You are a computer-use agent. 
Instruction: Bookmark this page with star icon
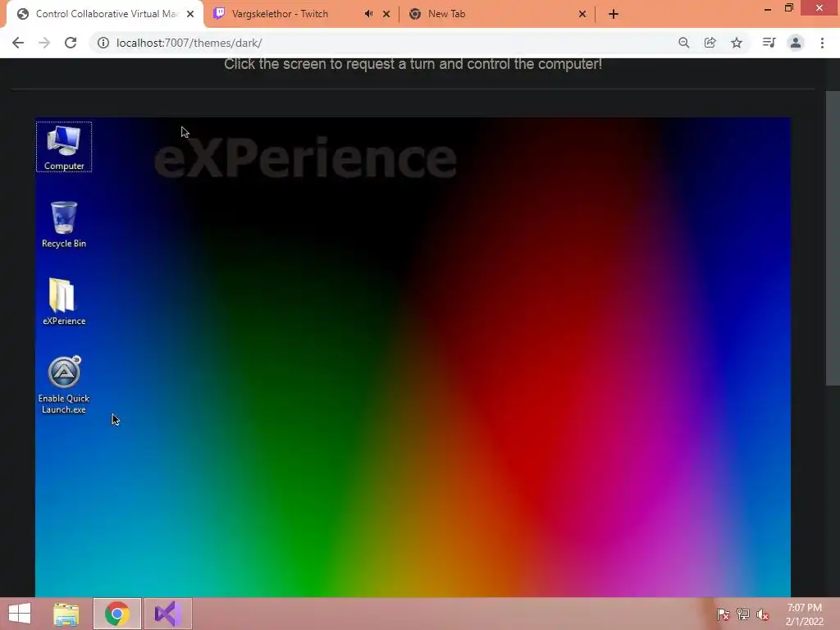pos(737,43)
